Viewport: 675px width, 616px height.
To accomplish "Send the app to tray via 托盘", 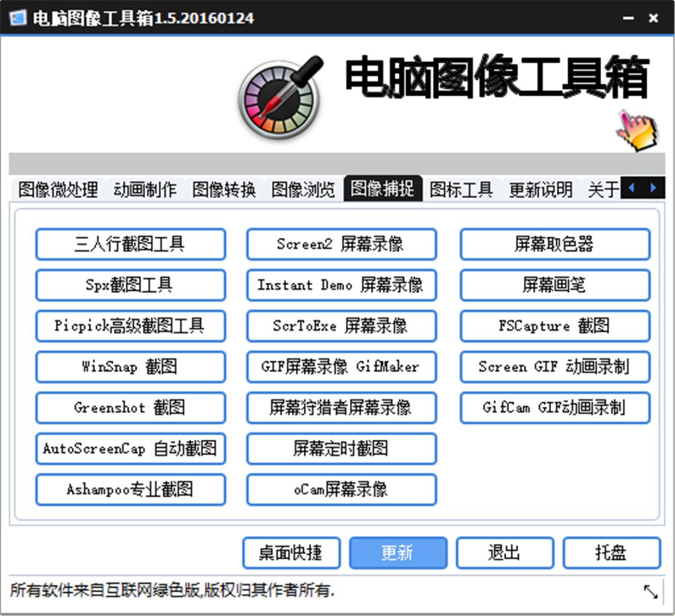I will pos(611,552).
